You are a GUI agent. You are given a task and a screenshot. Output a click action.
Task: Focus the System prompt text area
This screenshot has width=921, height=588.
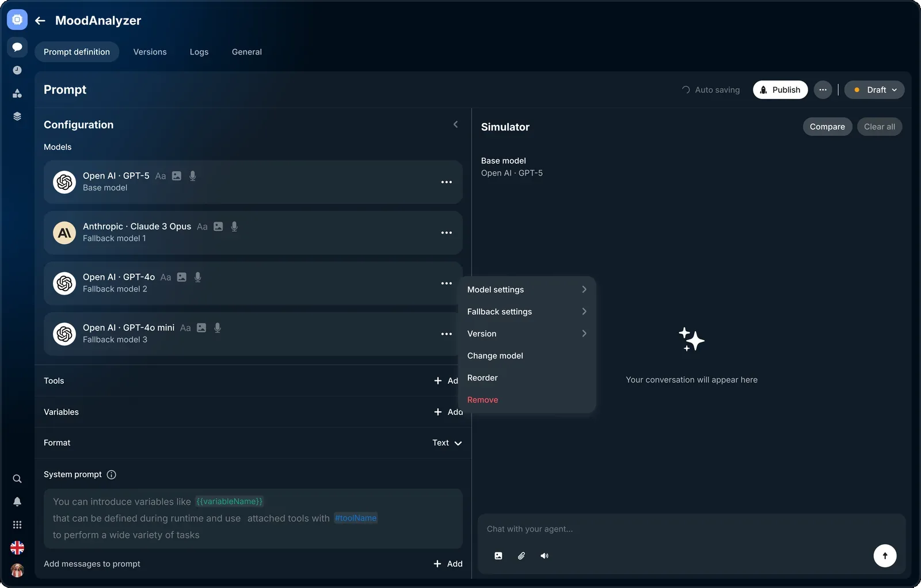pyautogui.click(x=253, y=518)
